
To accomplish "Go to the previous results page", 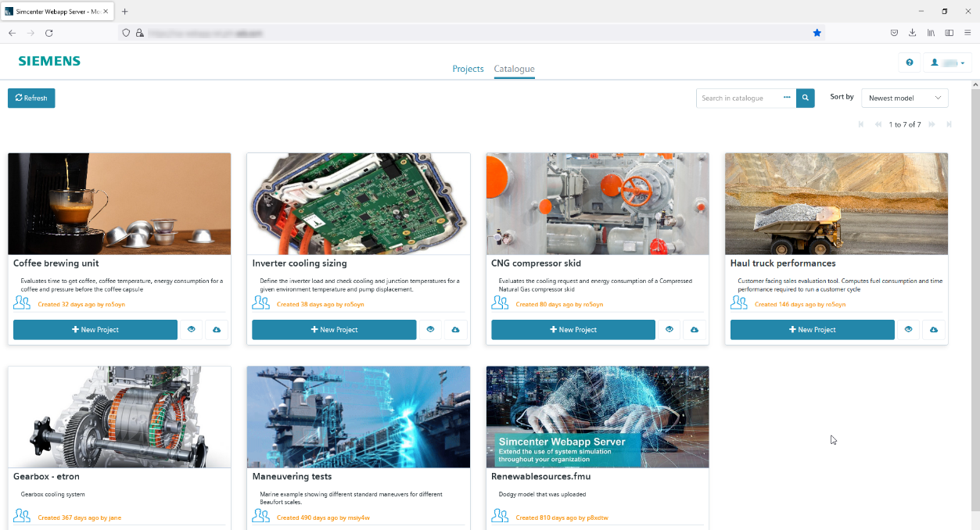I will tap(878, 124).
